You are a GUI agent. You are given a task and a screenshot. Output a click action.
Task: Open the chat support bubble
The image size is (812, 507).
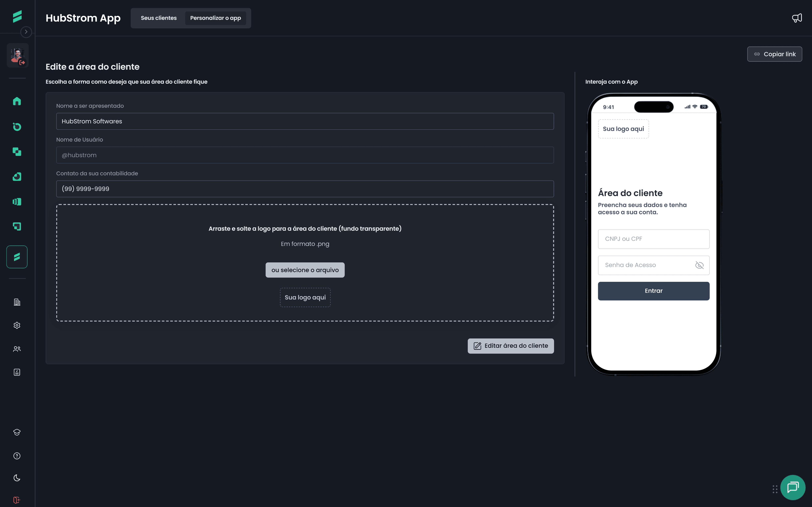pyautogui.click(x=793, y=487)
